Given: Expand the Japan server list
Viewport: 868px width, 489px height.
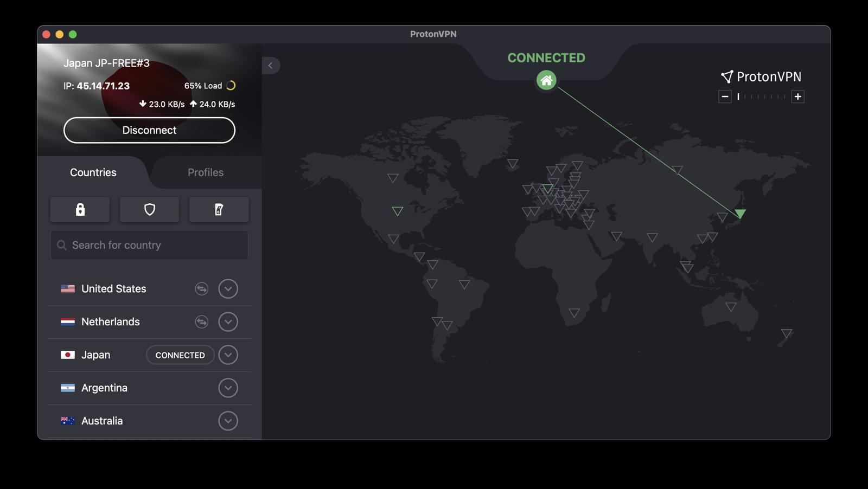Looking at the screenshot, I should 228,355.
